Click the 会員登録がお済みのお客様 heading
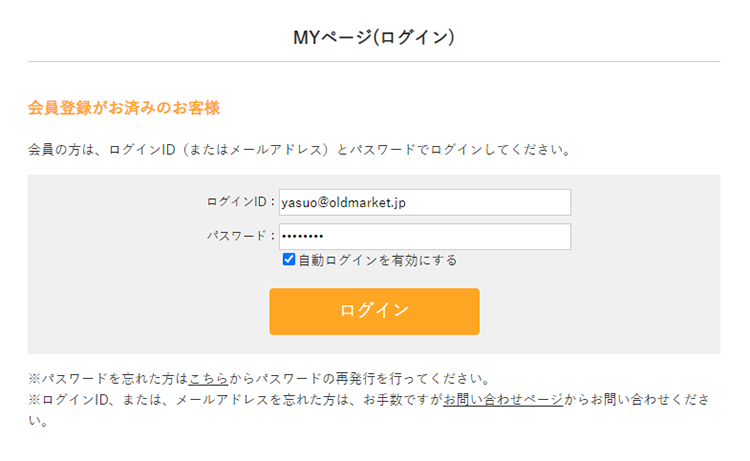This screenshot has width=750, height=461. pos(124,108)
